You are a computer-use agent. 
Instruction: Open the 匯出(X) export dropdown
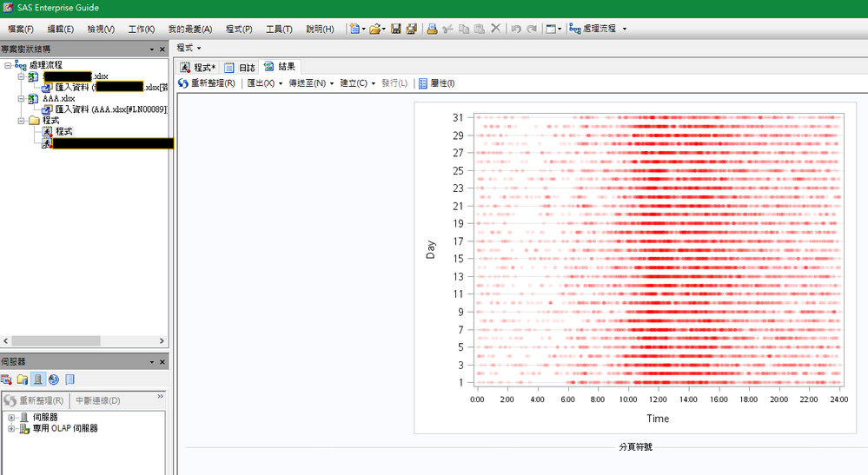[x=265, y=83]
